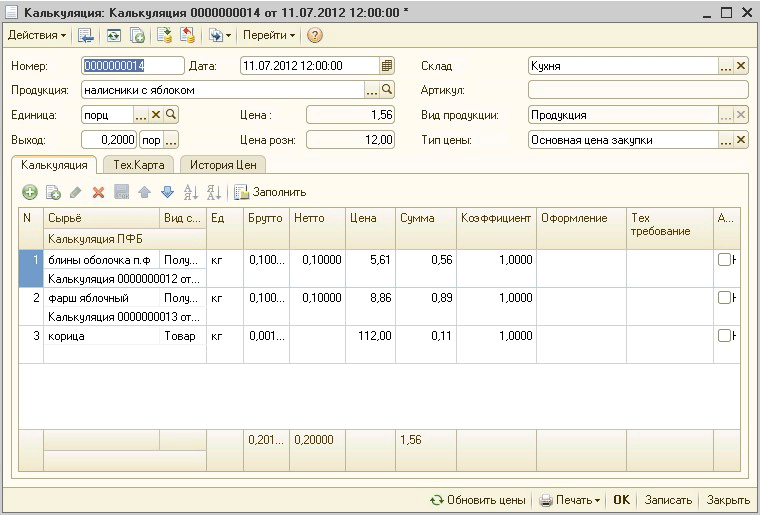Click the red Delete row icon
The width and height of the screenshot is (760, 515).
click(98, 192)
